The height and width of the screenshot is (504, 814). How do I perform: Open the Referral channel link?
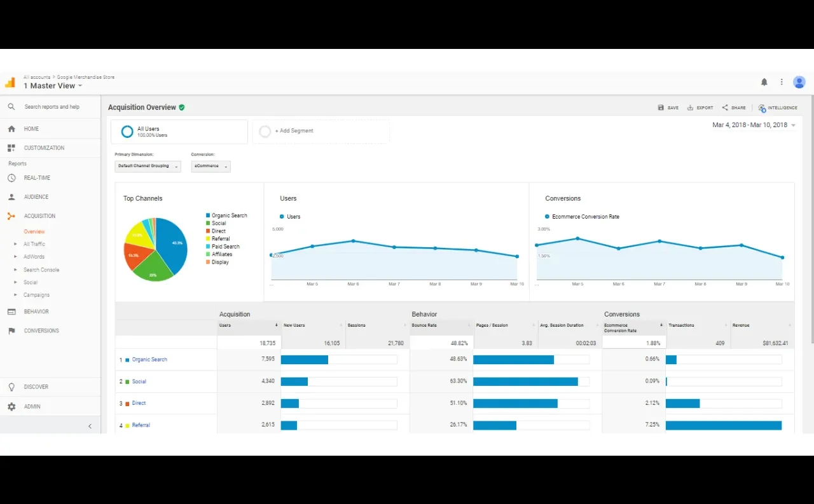tap(141, 425)
